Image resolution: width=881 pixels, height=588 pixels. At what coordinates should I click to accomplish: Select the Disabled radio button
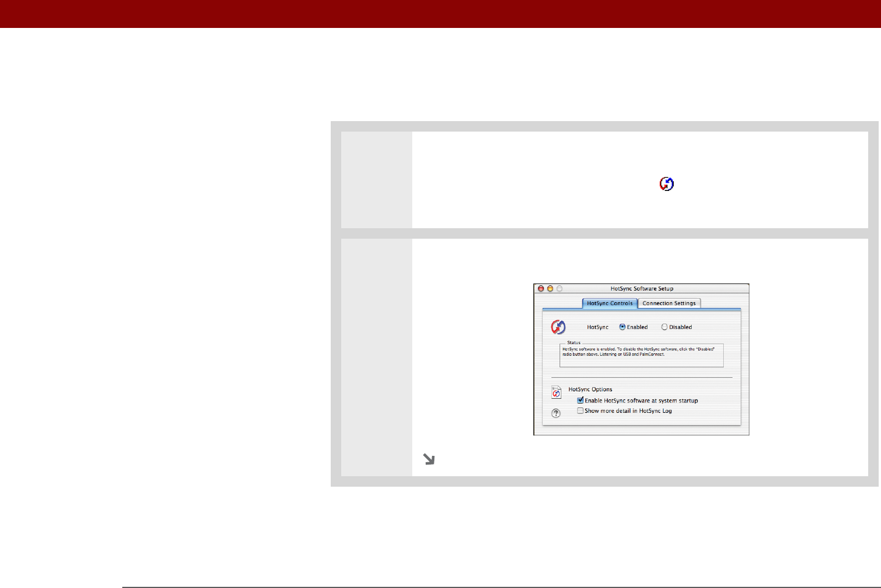(x=664, y=327)
